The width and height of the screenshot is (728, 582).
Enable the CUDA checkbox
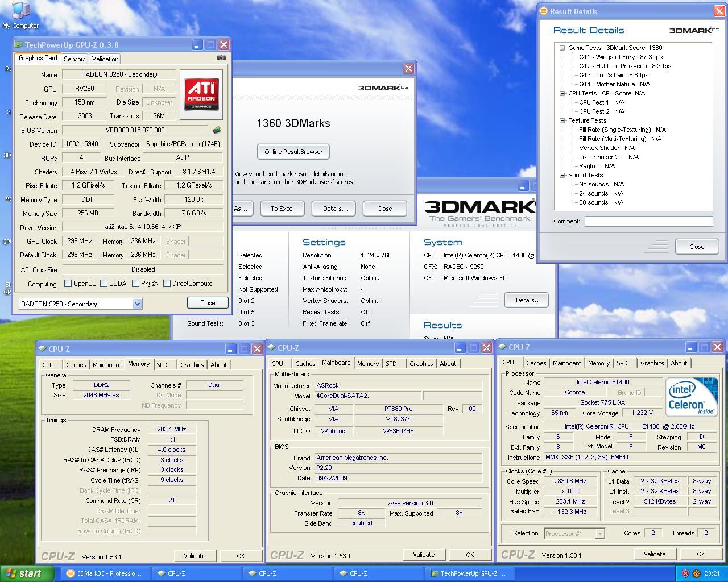click(104, 284)
